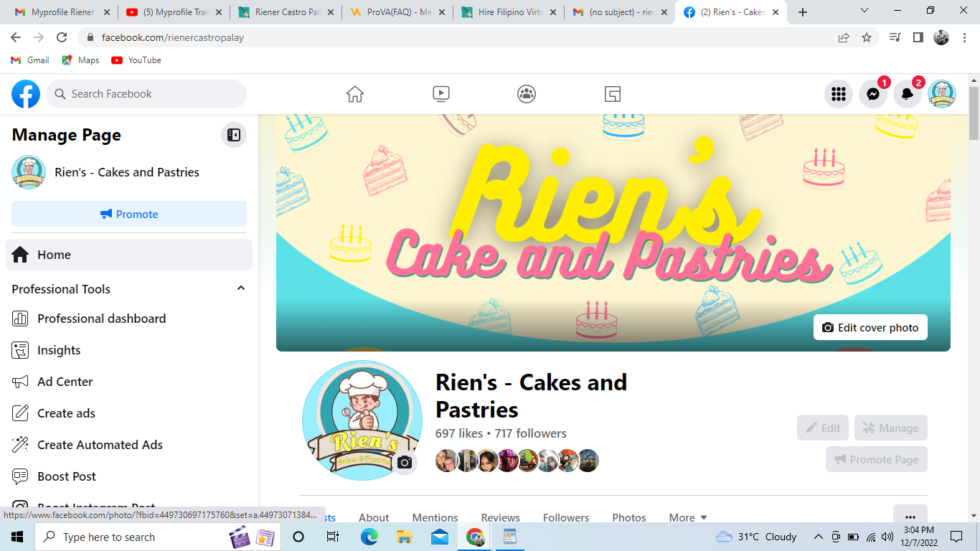Click the Manage button

pyautogui.click(x=891, y=428)
